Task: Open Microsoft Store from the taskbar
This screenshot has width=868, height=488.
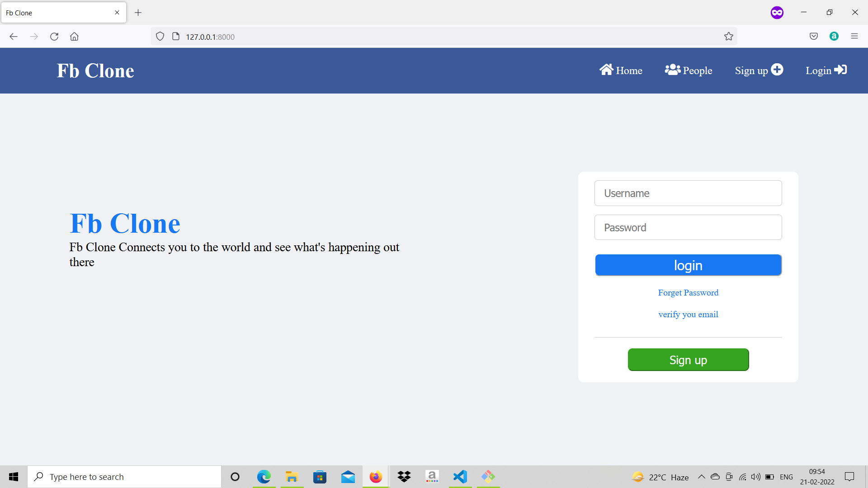Action: 320,477
